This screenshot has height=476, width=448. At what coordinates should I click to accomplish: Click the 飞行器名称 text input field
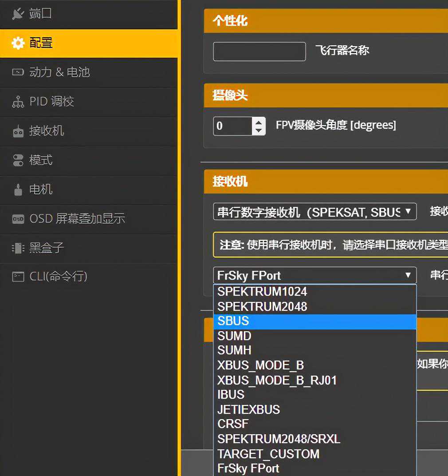point(259,52)
